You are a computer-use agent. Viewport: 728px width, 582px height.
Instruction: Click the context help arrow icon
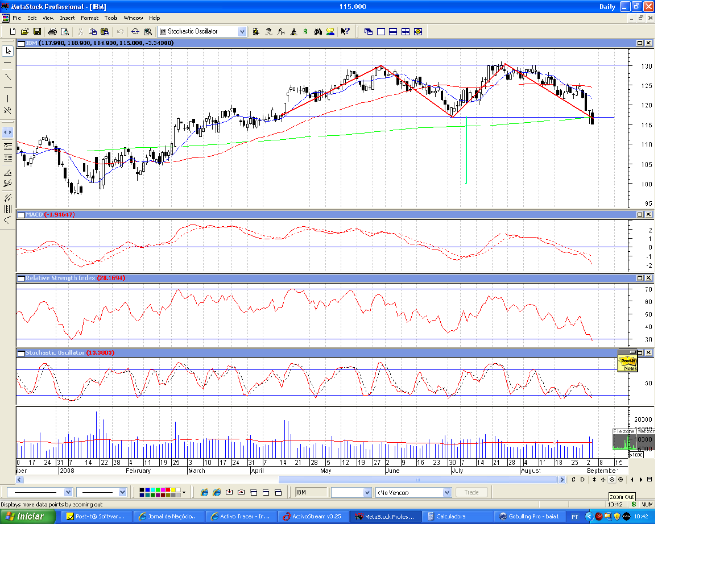345,32
